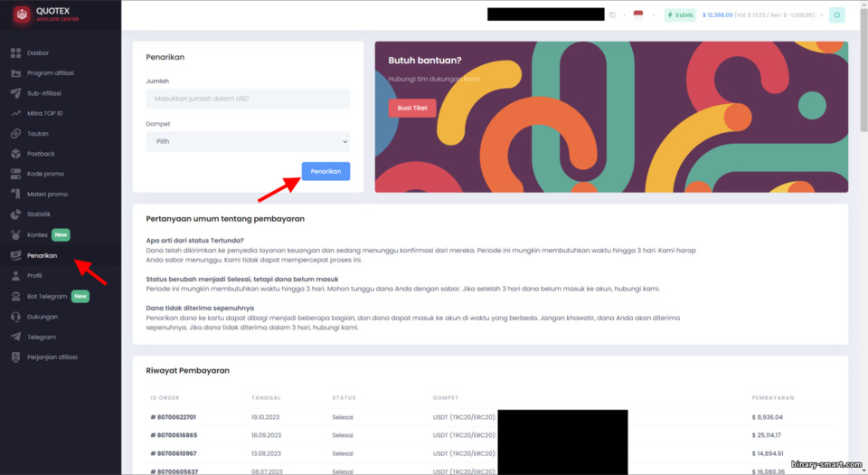Click the lightning 2 LEVEL badge
The width and height of the screenshot is (868, 475).
click(680, 15)
